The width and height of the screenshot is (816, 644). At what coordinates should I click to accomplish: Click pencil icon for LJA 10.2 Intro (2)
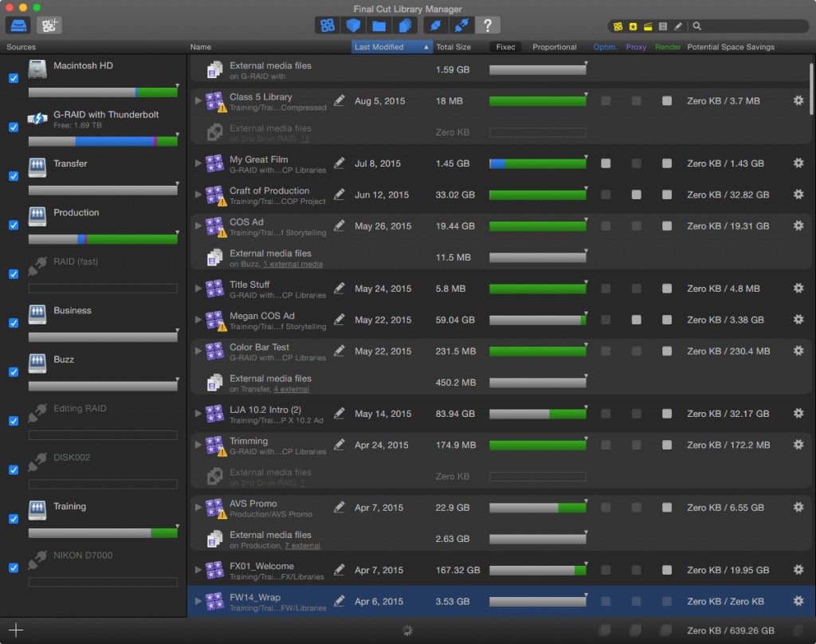[x=339, y=414]
